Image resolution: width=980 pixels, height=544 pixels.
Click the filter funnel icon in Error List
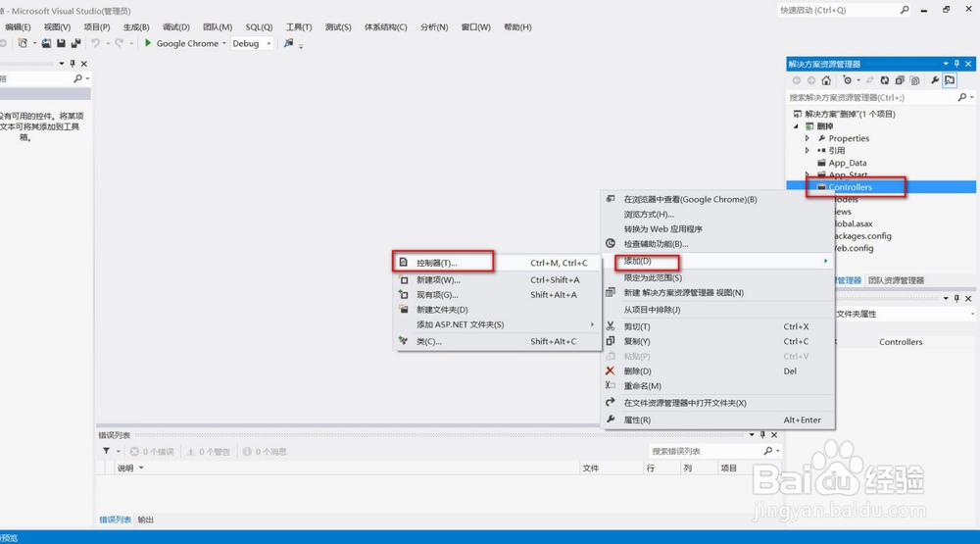click(x=106, y=451)
